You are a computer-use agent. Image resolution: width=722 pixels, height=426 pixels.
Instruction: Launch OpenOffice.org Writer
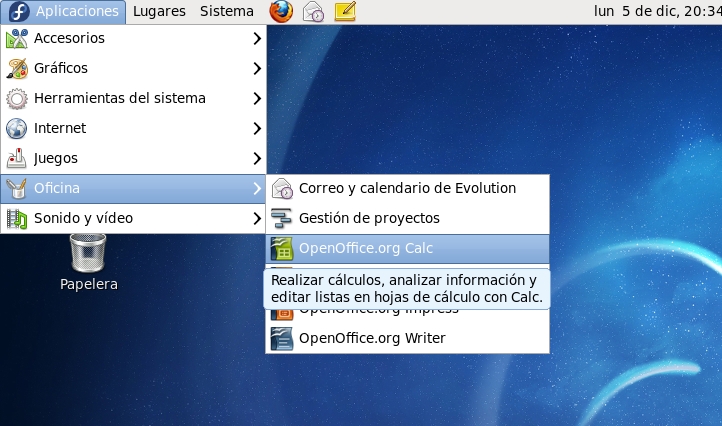pyautogui.click(x=408, y=338)
